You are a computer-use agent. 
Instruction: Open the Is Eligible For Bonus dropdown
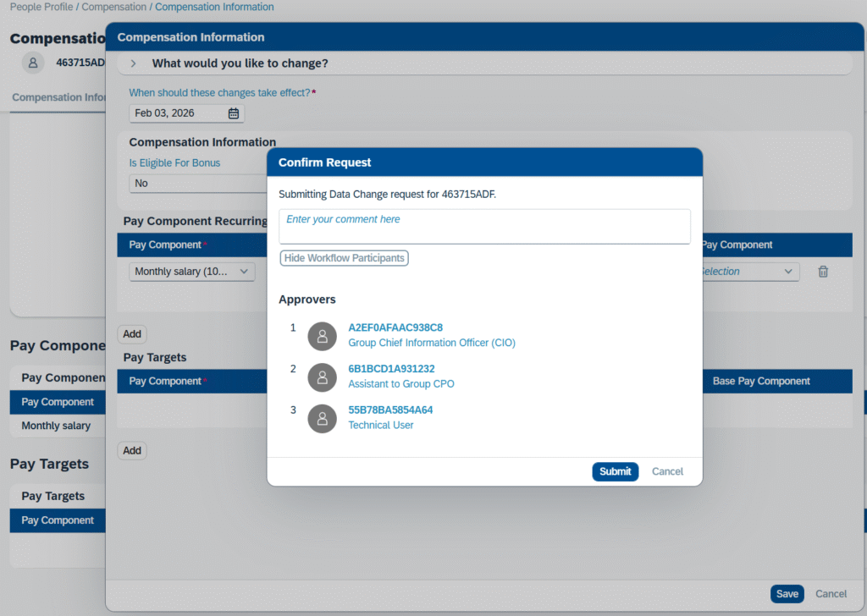coord(196,184)
